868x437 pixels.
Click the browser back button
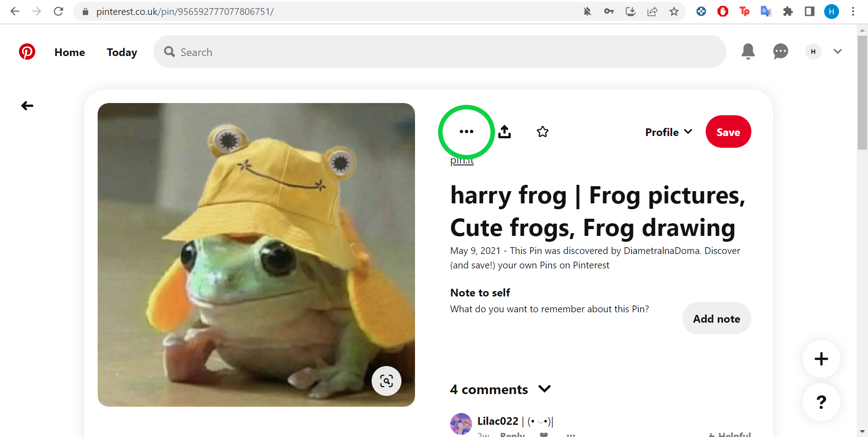[x=15, y=11]
